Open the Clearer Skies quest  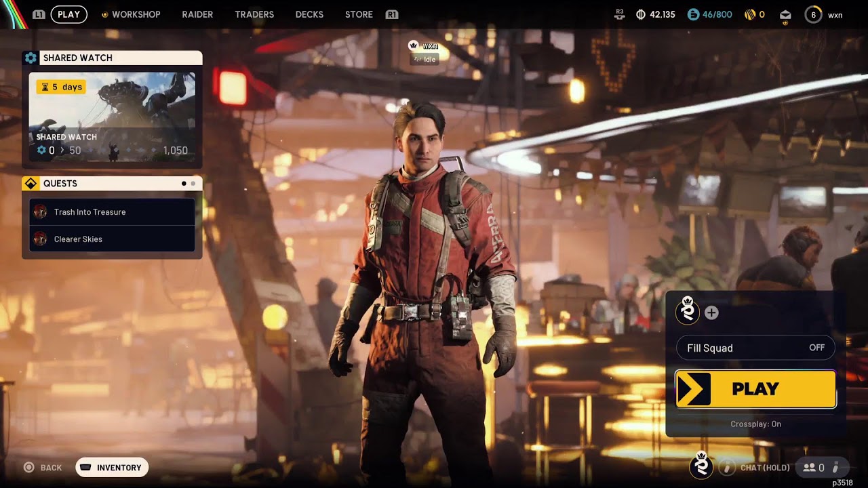click(x=112, y=239)
